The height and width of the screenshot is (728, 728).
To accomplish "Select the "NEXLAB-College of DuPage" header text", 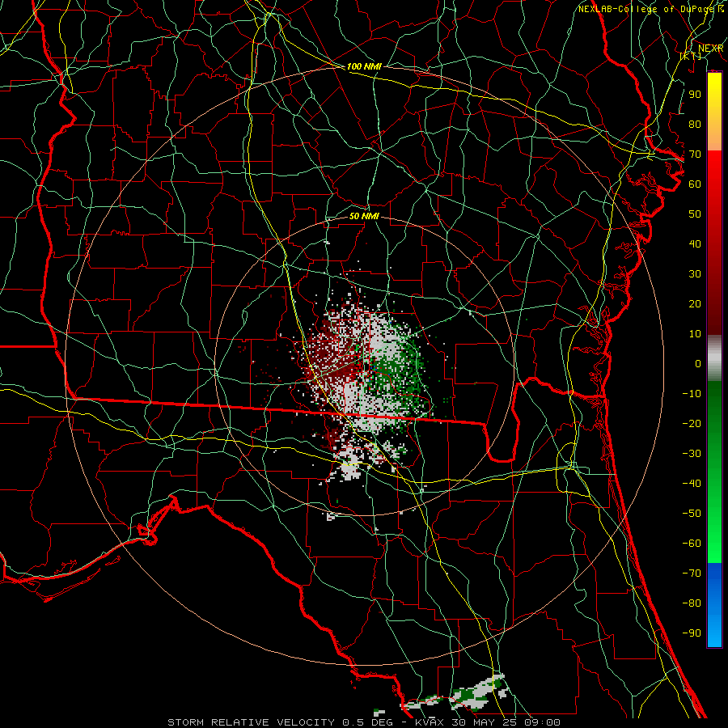I will [647, 9].
